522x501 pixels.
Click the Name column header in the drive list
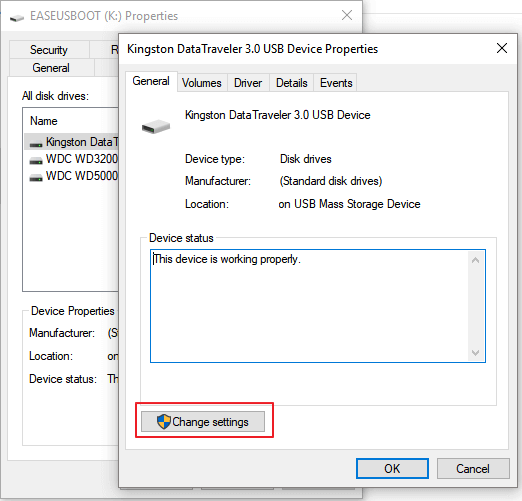(44, 121)
